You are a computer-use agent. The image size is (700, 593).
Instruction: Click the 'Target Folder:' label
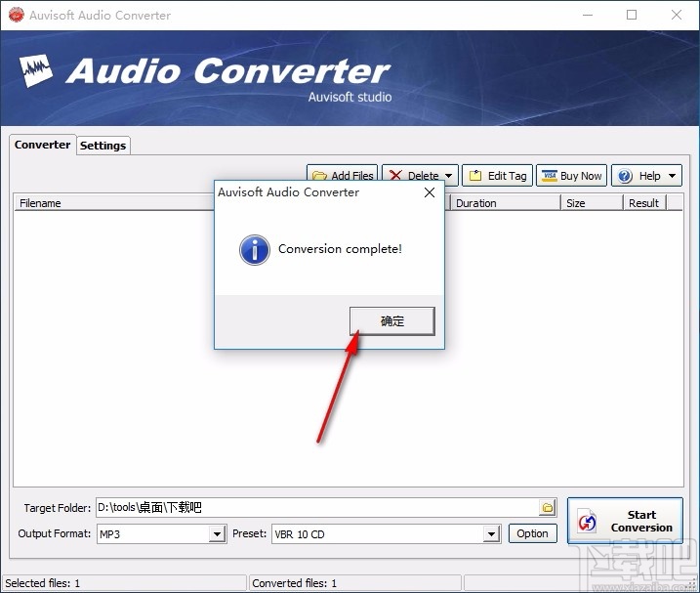point(58,508)
